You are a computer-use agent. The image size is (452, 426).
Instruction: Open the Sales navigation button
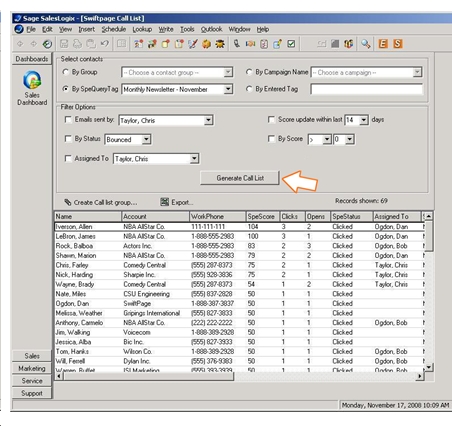32,356
